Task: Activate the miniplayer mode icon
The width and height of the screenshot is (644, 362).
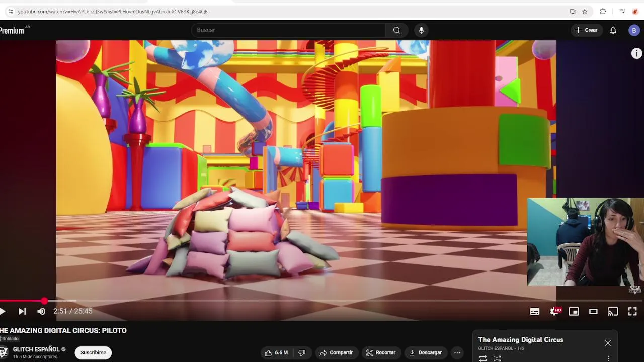Action: point(574,312)
